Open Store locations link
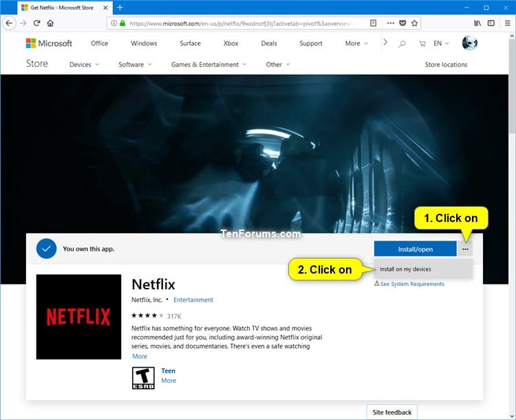This screenshot has height=420, width=516. (446, 65)
